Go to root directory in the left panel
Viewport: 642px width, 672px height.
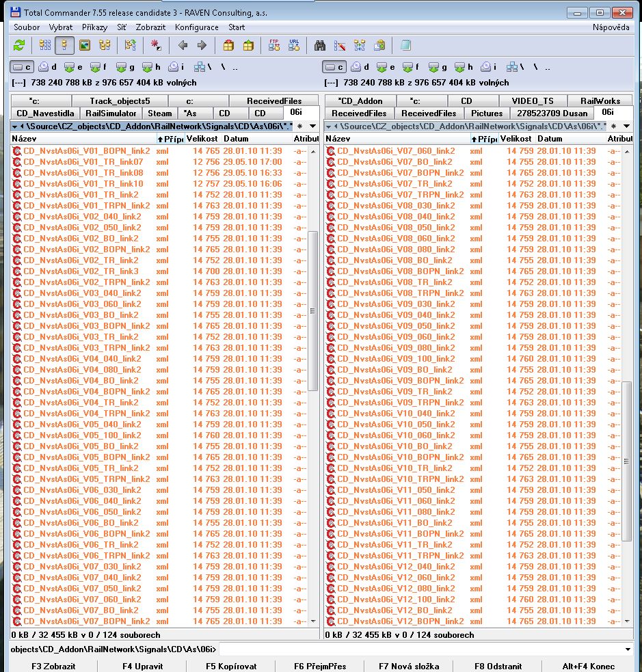point(223,67)
